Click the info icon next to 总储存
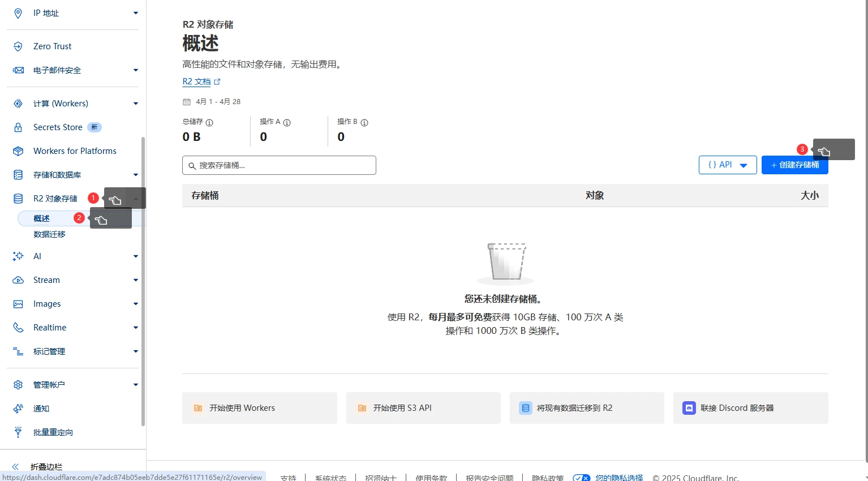Image resolution: width=868 pixels, height=481 pixels. coord(209,122)
